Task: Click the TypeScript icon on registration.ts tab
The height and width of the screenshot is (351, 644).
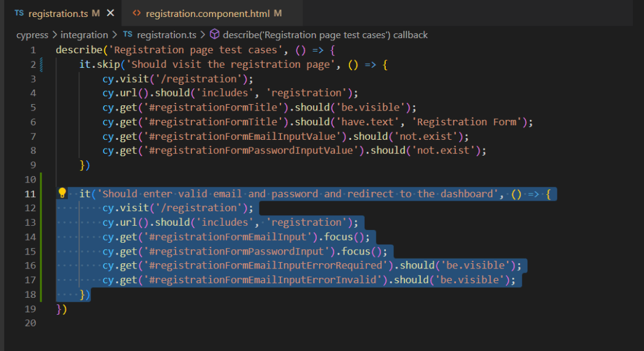Action: [19, 13]
